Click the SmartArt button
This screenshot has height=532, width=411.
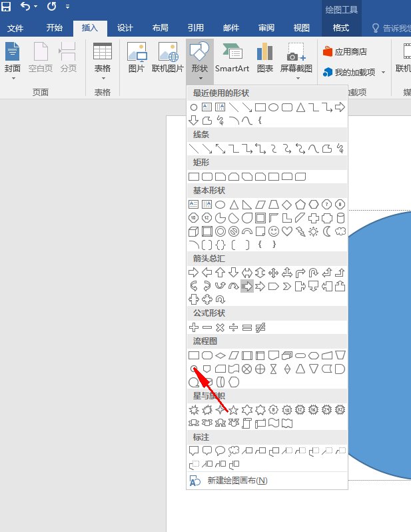pos(232,58)
